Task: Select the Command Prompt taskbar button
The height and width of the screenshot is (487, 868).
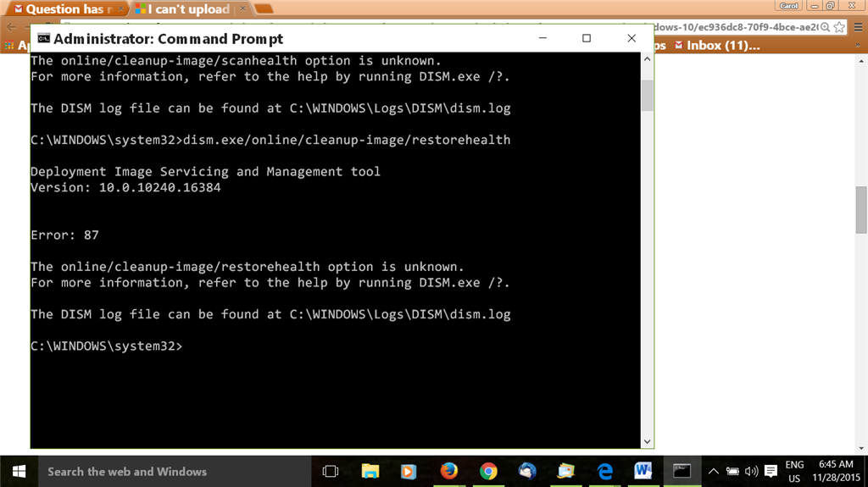Action: pyautogui.click(x=682, y=472)
